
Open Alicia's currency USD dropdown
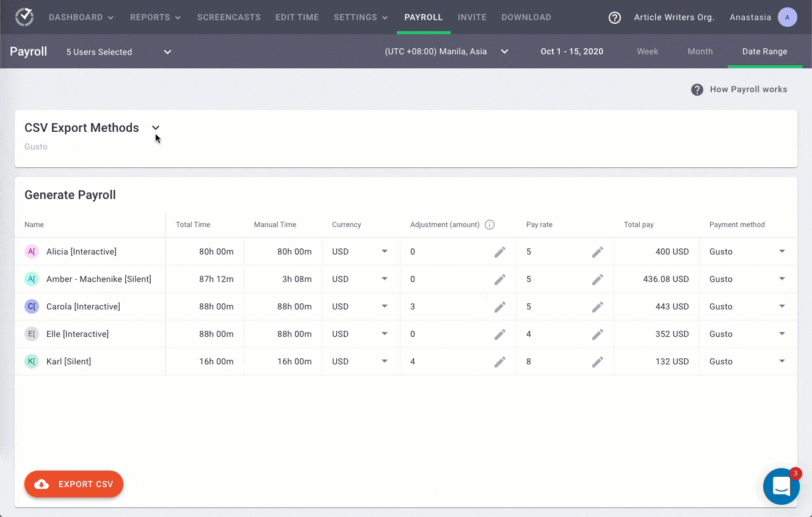360,251
